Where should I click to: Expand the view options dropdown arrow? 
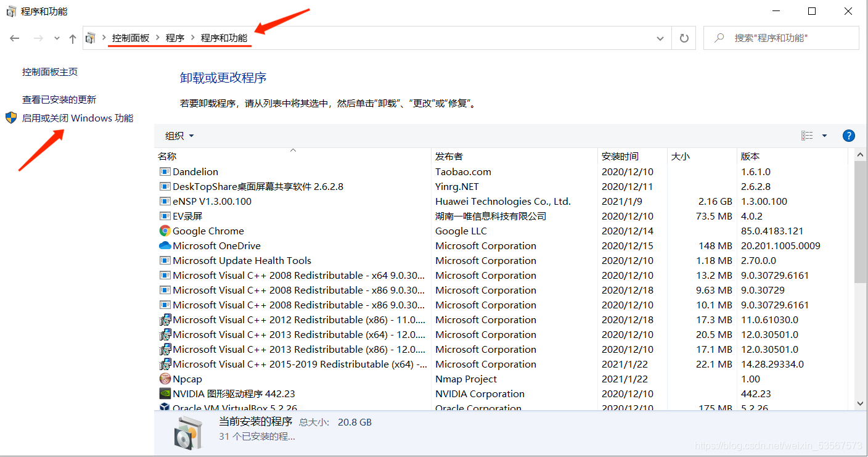pyautogui.click(x=824, y=136)
